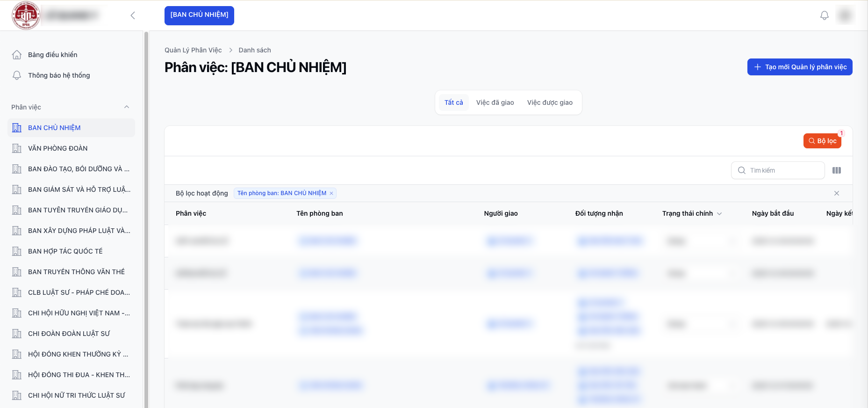This screenshot has width=868, height=408.
Task: Open status dropdown in the first row
Action: [x=699, y=241]
